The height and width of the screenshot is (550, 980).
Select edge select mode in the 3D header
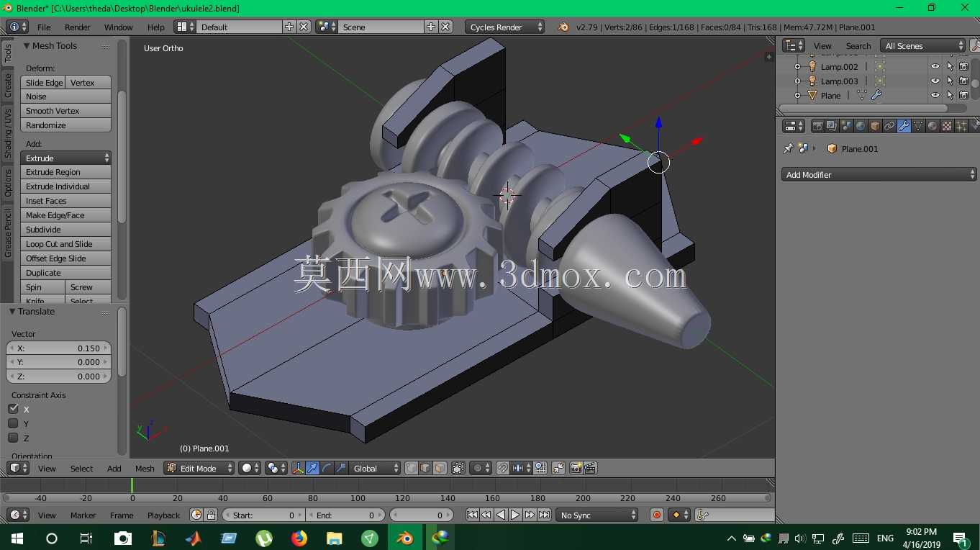click(x=425, y=468)
